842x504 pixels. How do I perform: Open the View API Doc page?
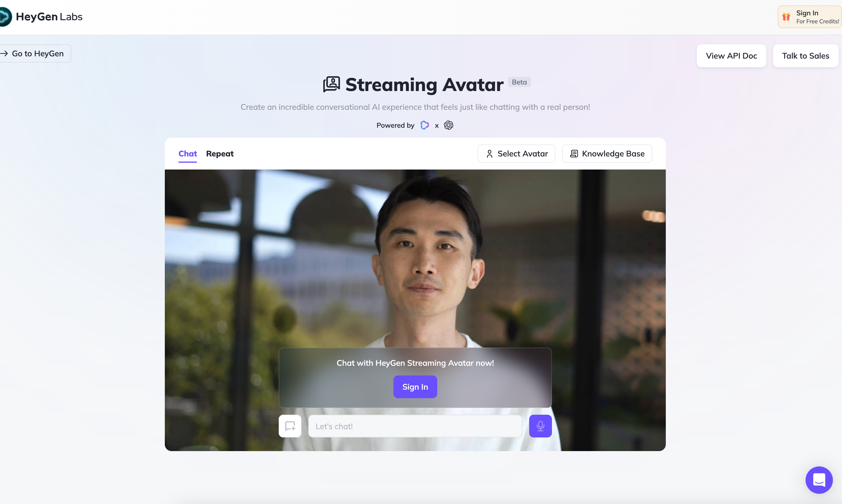pyautogui.click(x=732, y=55)
